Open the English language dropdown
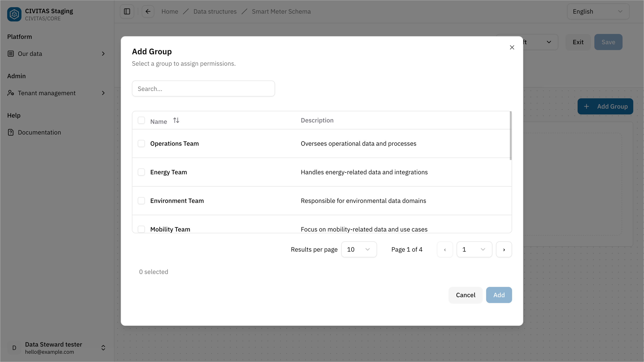Screen dimensions: 644x362 (598, 11)
